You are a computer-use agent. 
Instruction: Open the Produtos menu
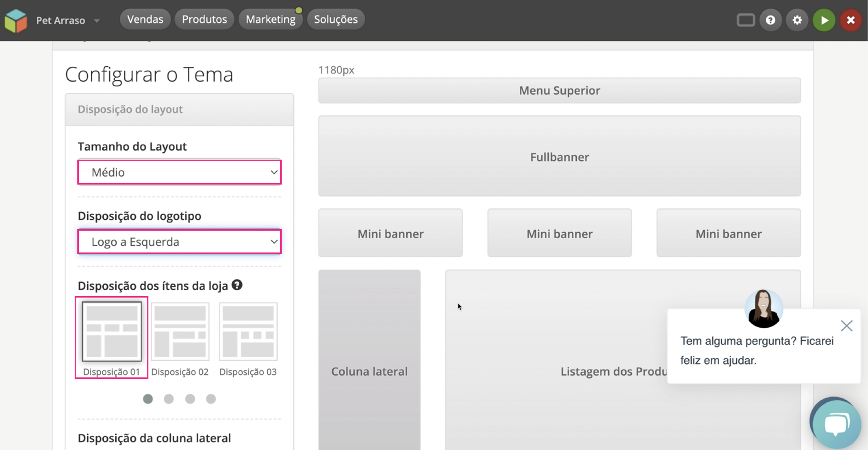[204, 20]
